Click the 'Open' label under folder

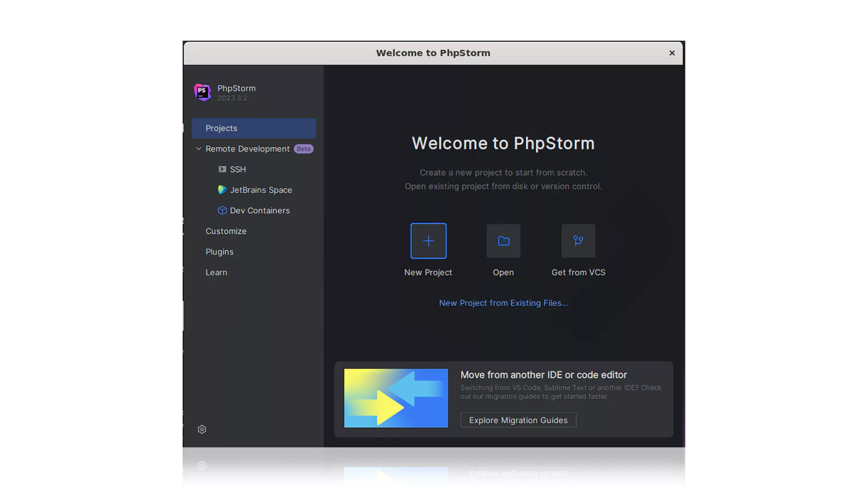click(x=503, y=272)
